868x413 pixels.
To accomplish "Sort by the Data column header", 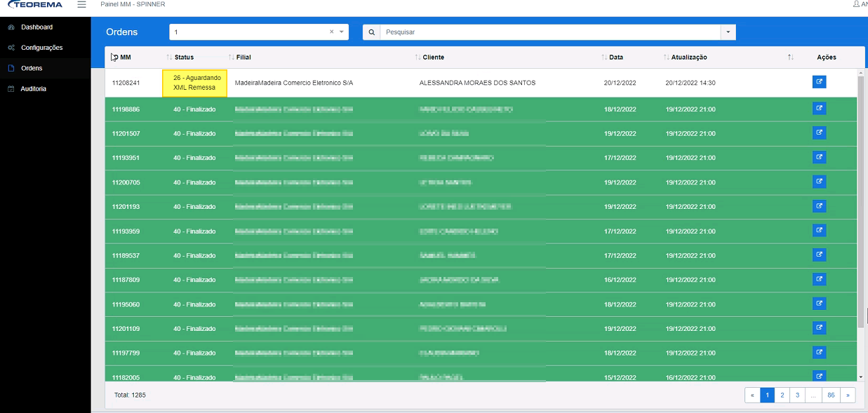I will [615, 57].
